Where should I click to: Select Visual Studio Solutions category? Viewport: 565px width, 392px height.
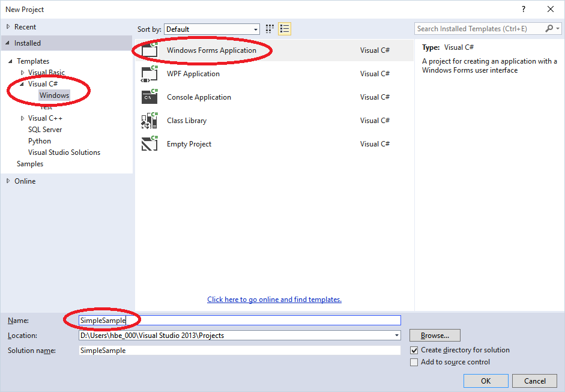click(64, 152)
